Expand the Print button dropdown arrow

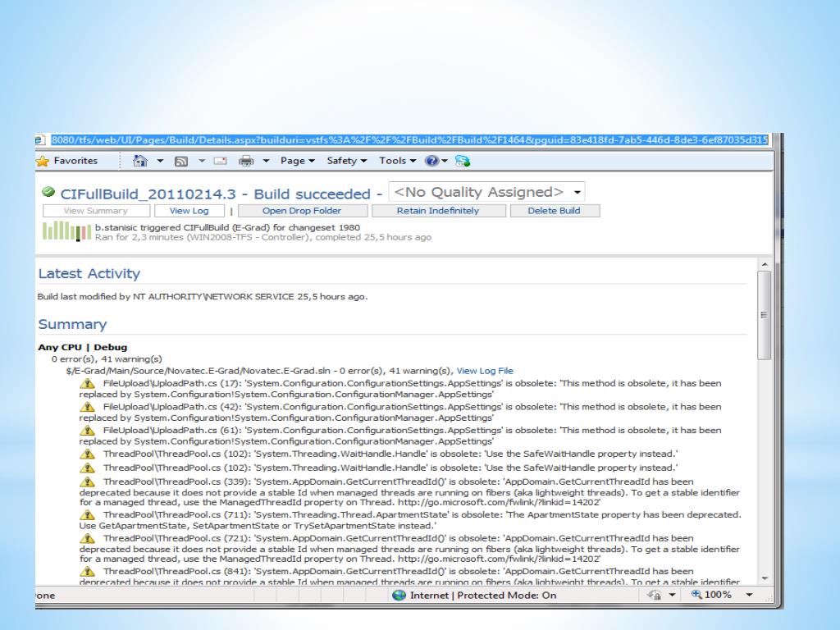[266, 161]
